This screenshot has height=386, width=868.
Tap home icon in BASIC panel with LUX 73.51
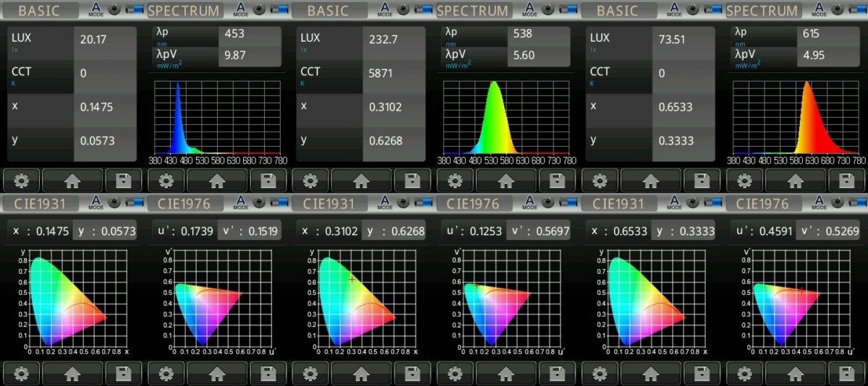[651, 180]
